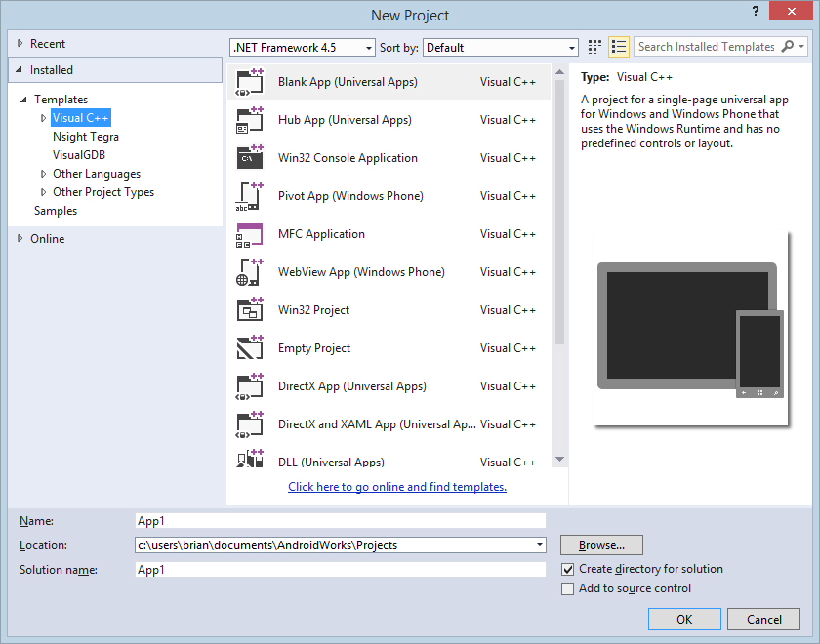Toggle Create directory for solution checkbox
Screen dimensions: 820x644
coord(568,569)
